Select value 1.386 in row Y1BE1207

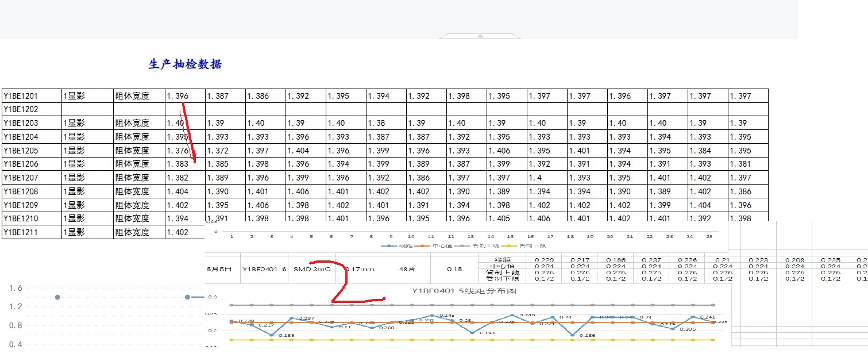pyautogui.click(x=419, y=178)
